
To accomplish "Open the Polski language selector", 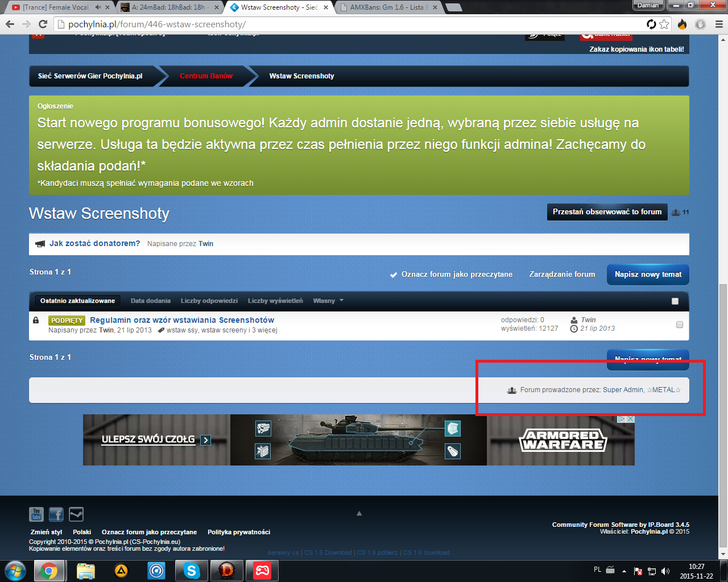I will [82, 532].
